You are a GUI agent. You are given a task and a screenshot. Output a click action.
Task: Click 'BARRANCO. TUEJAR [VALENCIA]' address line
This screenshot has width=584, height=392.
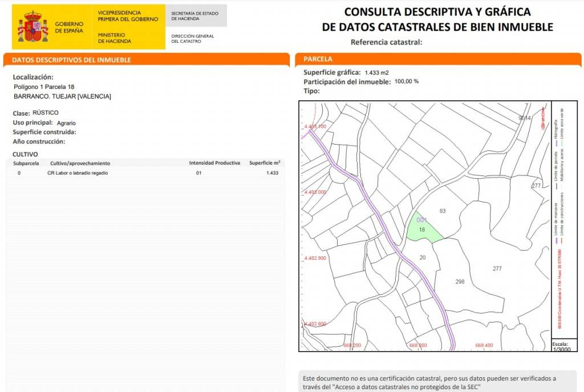click(62, 96)
